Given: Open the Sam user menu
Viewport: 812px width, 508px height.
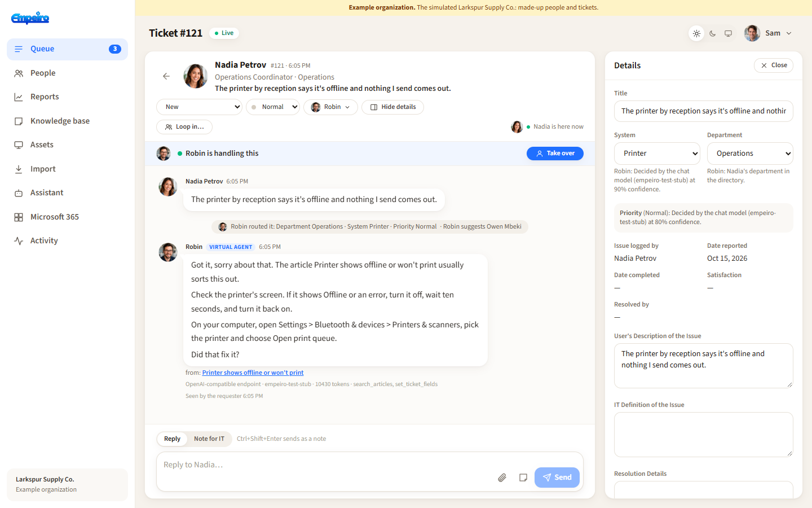Looking at the screenshot, I should point(769,33).
